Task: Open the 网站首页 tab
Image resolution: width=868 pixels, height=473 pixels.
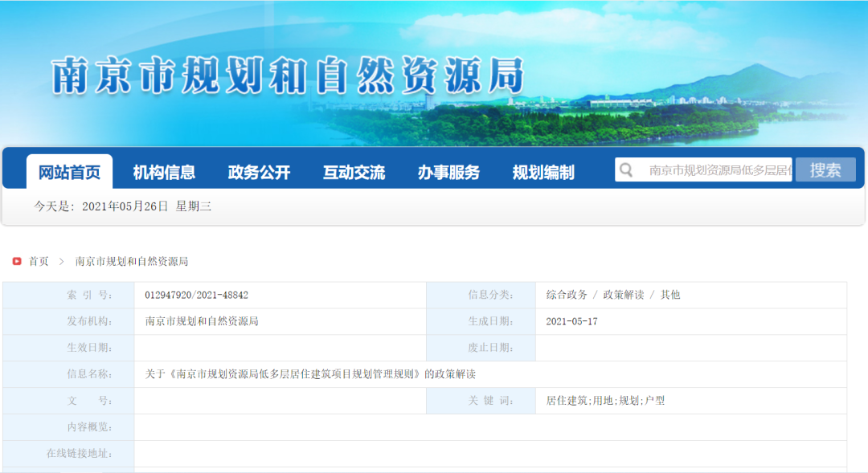Action: [x=70, y=172]
